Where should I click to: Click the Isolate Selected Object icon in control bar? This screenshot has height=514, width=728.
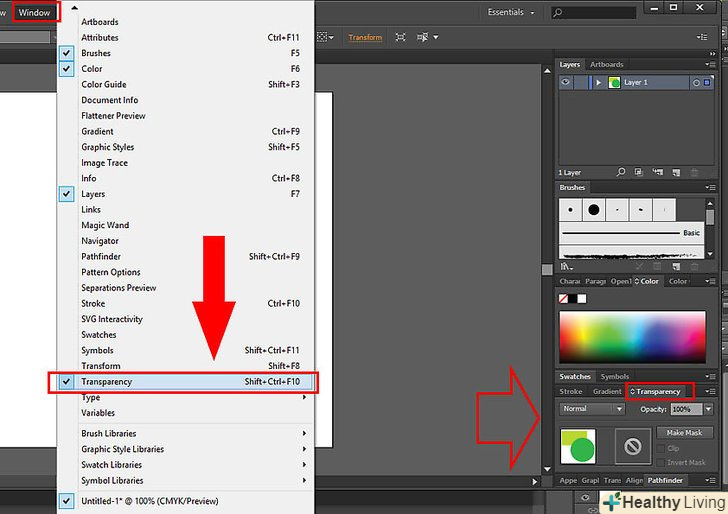click(400, 37)
